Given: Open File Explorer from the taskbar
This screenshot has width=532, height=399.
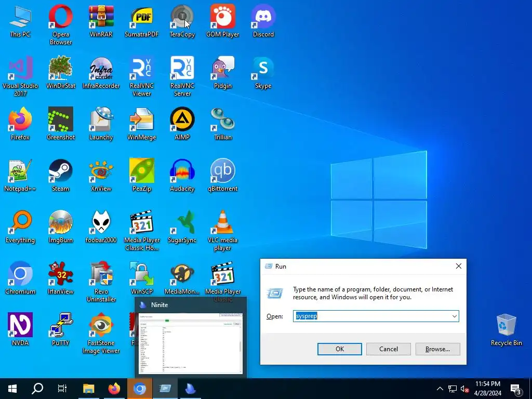Looking at the screenshot, I should [88, 389].
